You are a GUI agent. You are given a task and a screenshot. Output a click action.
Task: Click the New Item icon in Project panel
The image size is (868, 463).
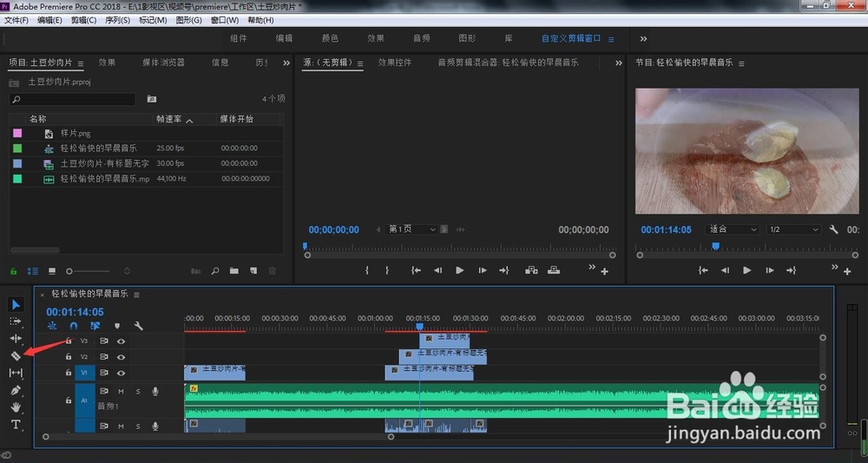tap(253, 271)
